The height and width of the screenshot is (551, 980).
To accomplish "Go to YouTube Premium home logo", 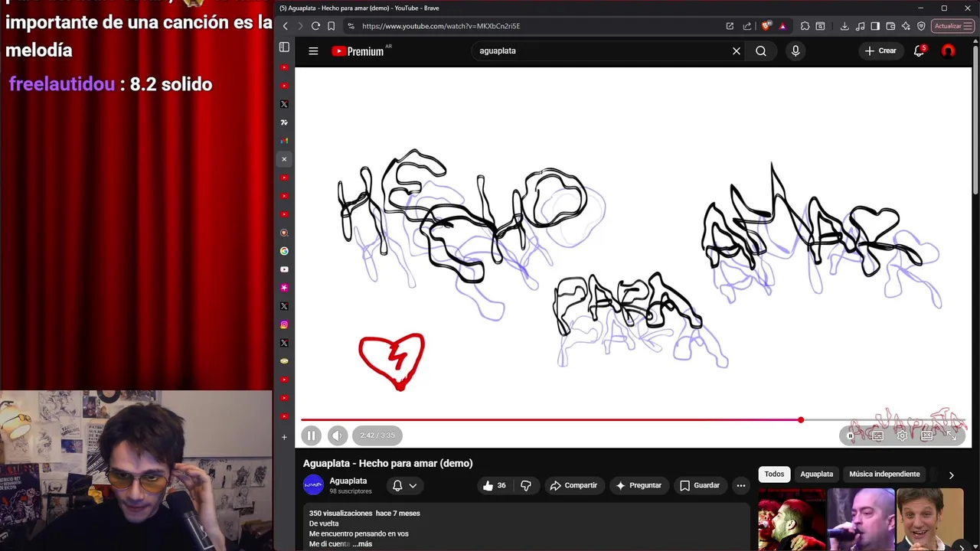I will 358,51.
